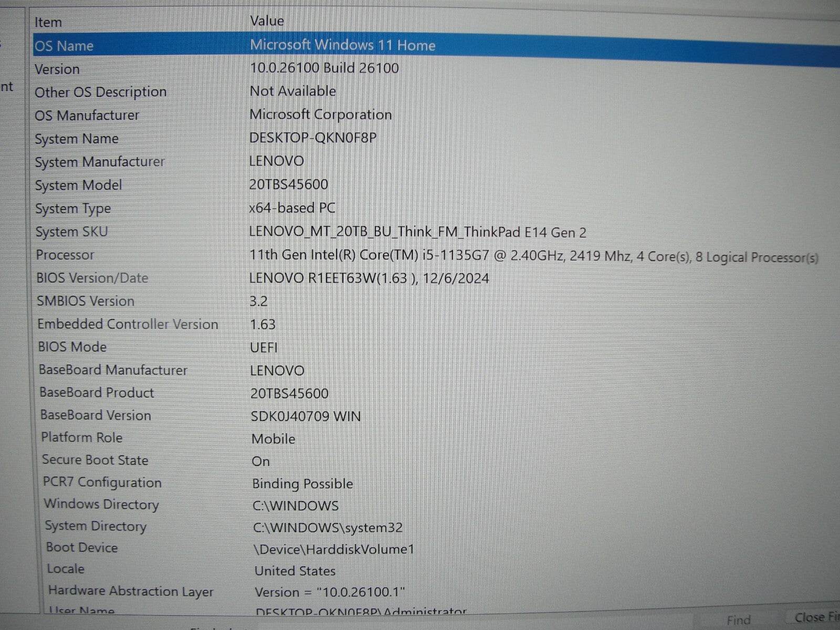Select the partially visible tree node in left pane
The width and height of the screenshot is (840, 630).
click(7, 87)
